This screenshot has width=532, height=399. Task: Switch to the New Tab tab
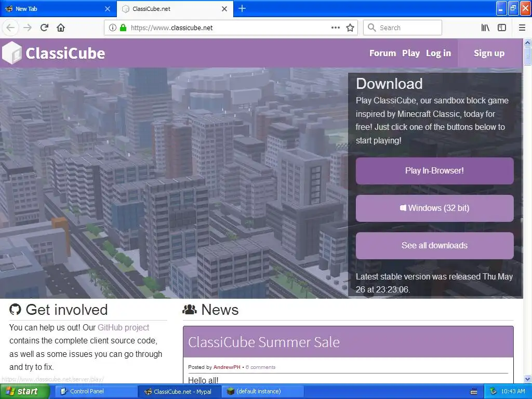tap(58, 9)
